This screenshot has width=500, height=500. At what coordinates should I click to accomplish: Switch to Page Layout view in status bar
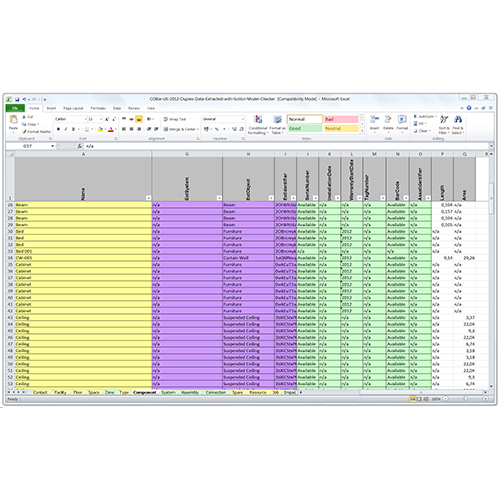tap(419, 399)
